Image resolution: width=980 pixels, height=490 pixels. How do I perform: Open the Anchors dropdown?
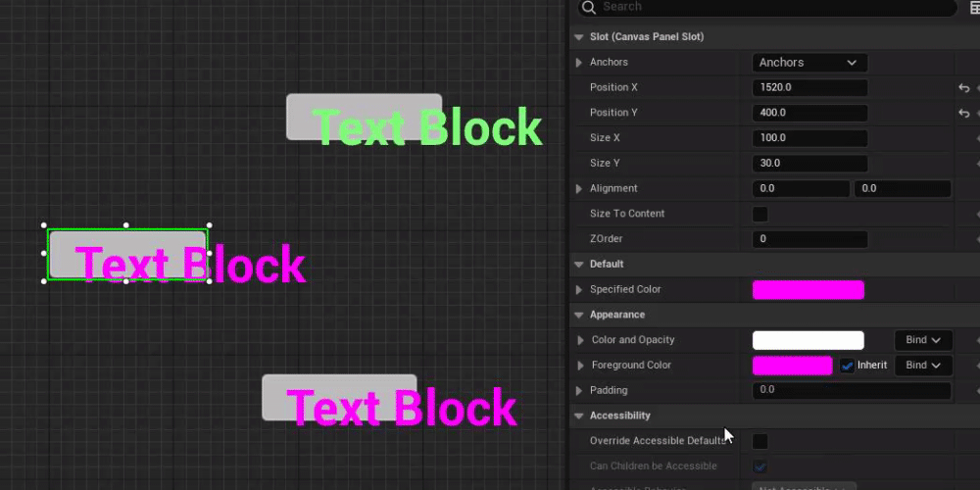[809, 63]
